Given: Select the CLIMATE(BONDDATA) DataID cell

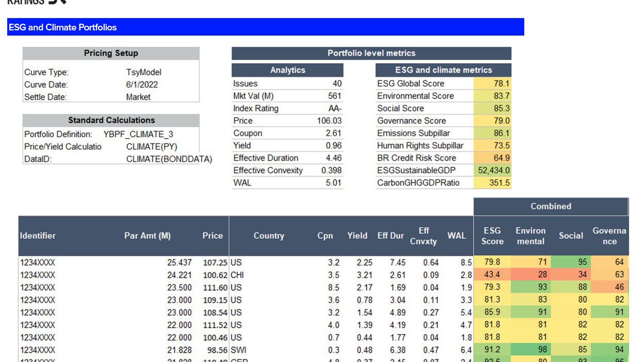Looking at the screenshot, I should click(169, 159).
